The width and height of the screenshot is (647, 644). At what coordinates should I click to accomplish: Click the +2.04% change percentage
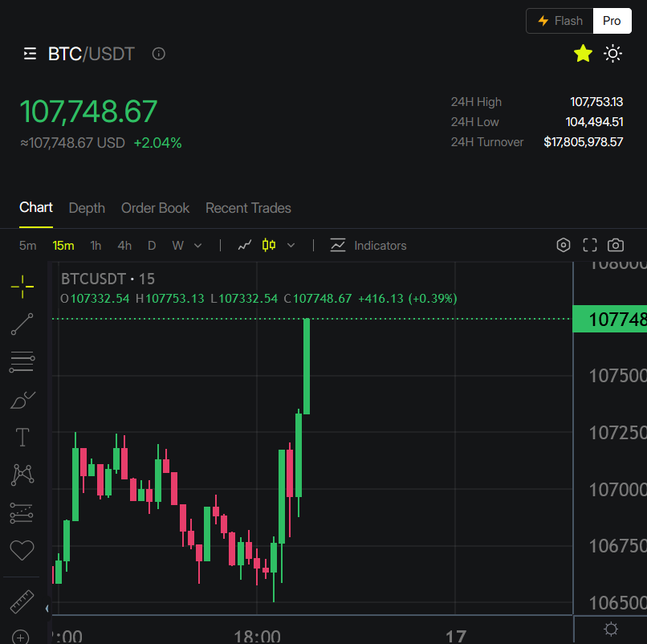click(x=157, y=143)
